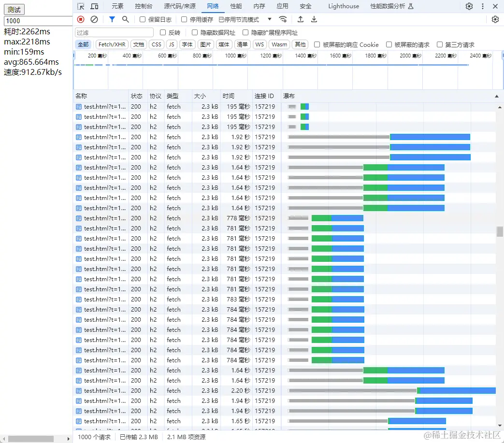The image size is (504, 443).
Task: Tick 隐藏扩展程序网址 checkbox
Action: [x=245, y=32]
